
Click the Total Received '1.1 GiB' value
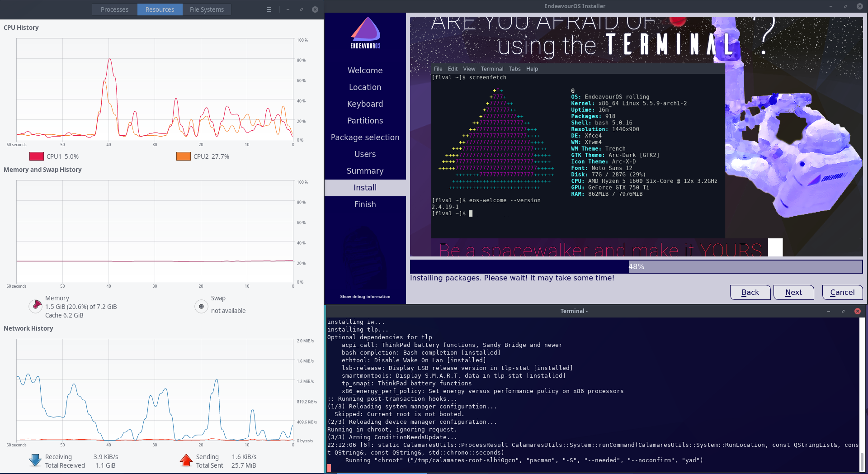coord(105,465)
